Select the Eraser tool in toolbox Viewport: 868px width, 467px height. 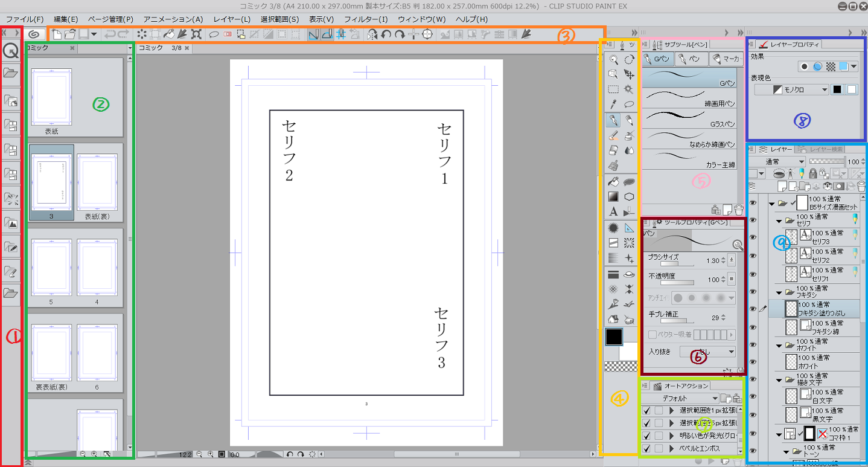coord(613,149)
